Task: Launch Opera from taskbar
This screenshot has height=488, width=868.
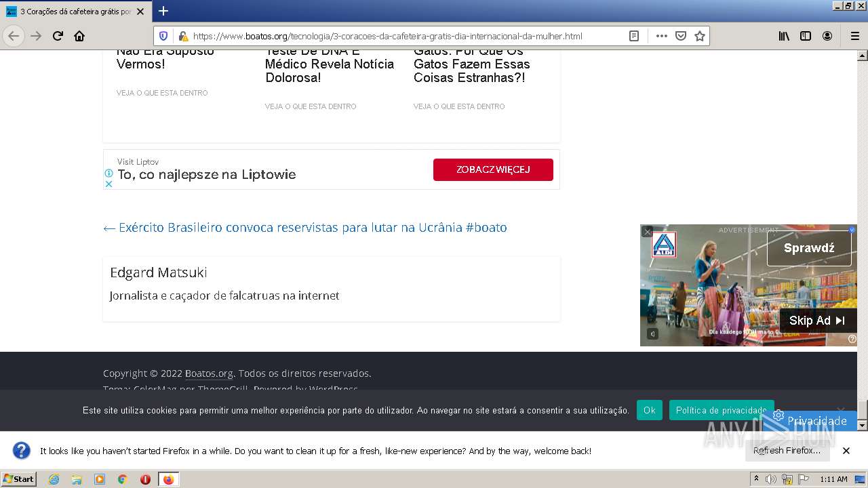Action: point(145,479)
